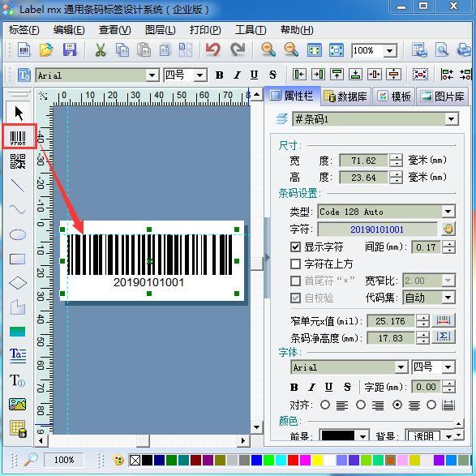
Task: Toggle italic in properties panel
Action: point(311,387)
